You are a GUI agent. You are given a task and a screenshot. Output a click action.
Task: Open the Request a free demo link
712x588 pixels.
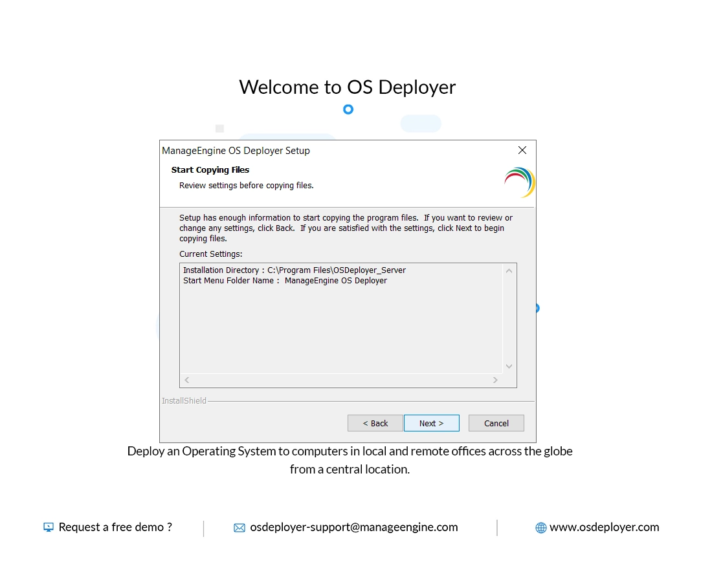[x=115, y=527]
